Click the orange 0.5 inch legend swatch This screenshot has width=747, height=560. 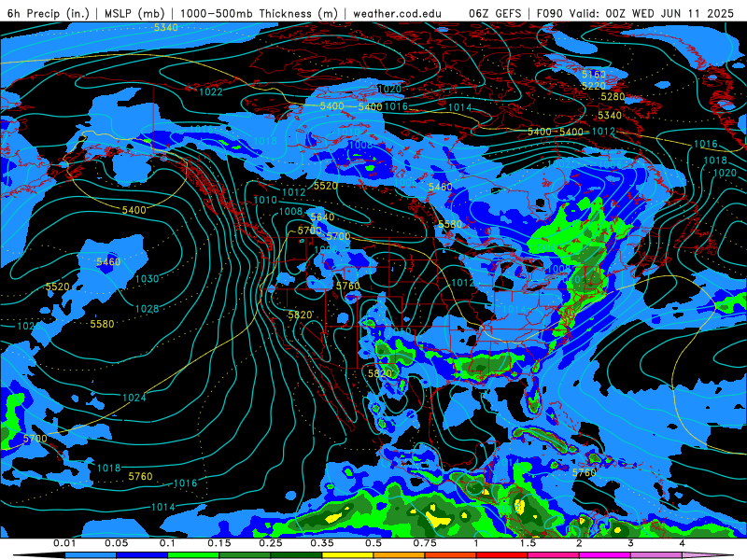400,555
